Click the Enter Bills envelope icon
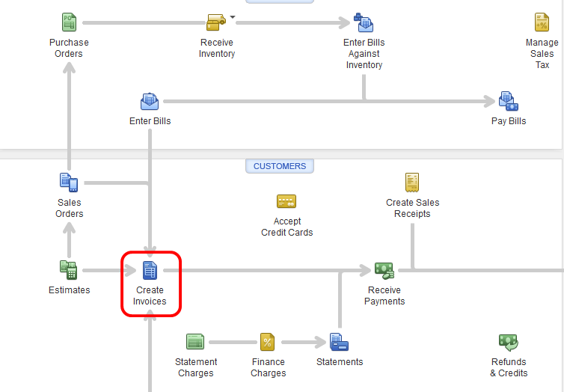 150,102
